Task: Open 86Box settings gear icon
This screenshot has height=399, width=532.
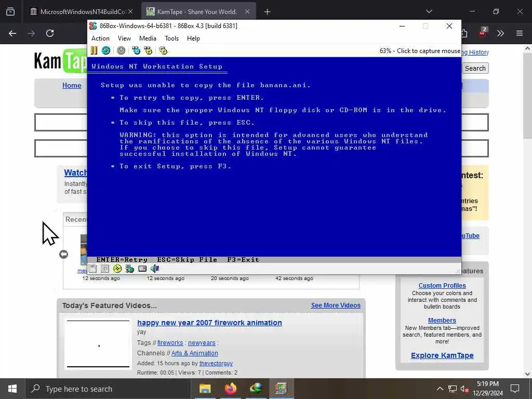Action: [x=163, y=50]
